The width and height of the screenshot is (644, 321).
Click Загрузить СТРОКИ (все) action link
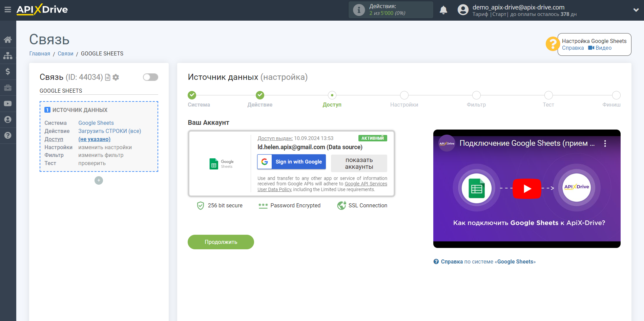click(x=110, y=131)
